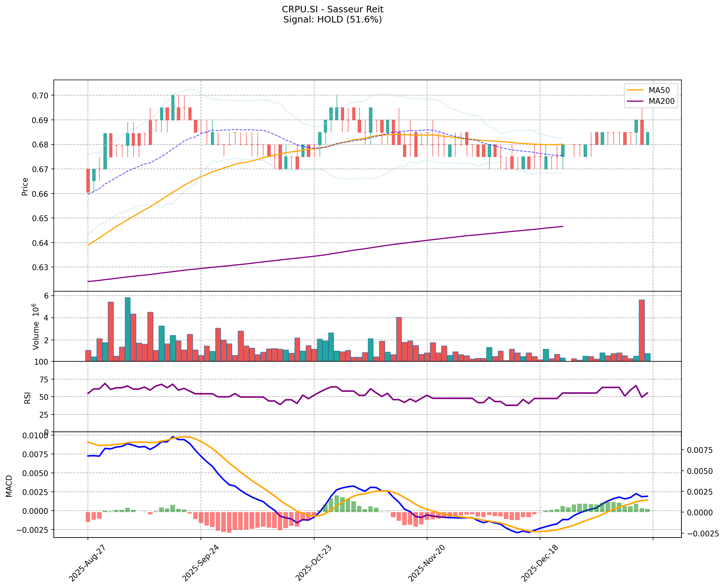Click the RSI y-axis label
Screen dimensions: 725x588
(x=28, y=398)
